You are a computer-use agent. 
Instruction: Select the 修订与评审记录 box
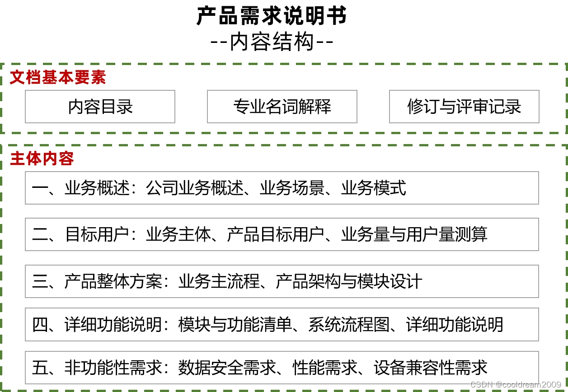pyautogui.click(x=464, y=107)
